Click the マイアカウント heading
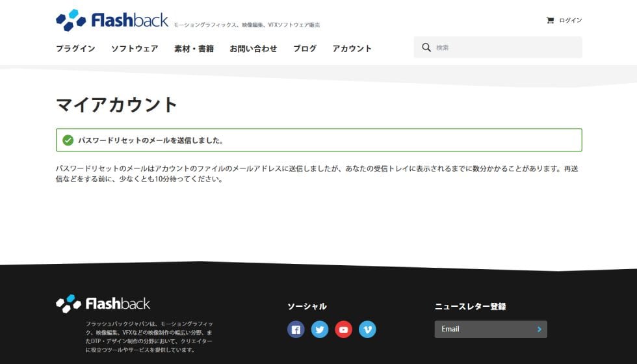 (x=116, y=105)
